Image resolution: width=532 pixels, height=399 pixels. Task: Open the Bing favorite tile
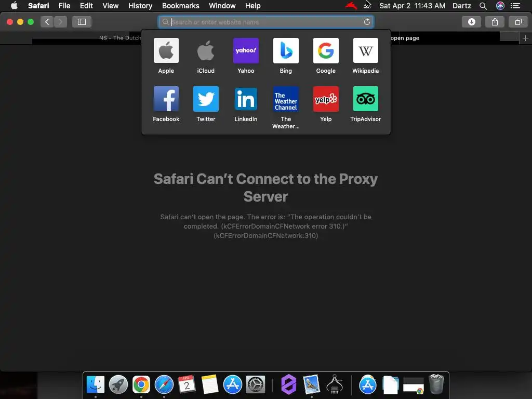(286, 50)
